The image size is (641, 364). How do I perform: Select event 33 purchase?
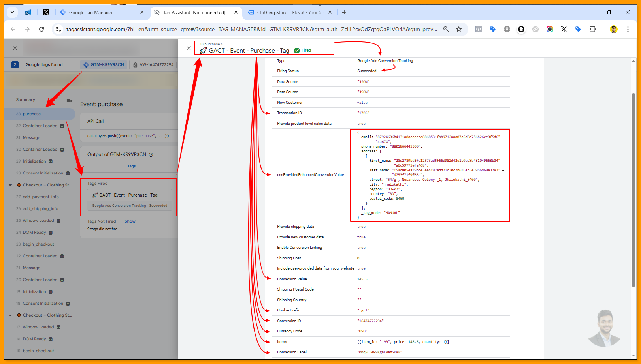pos(40,114)
